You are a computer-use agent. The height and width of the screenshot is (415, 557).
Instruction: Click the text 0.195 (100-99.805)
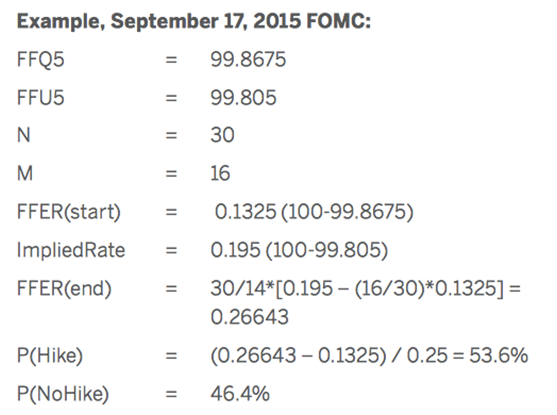coord(299,250)
